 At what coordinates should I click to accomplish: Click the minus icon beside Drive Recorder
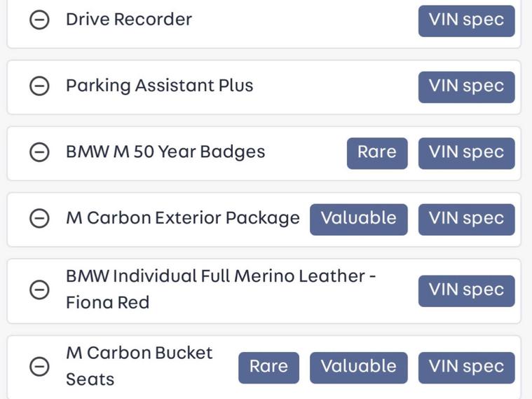[x=39, y=20]
